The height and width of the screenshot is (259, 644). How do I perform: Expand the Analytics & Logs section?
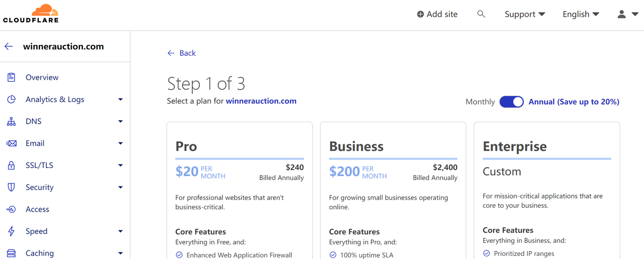click(x=55, y=100)
